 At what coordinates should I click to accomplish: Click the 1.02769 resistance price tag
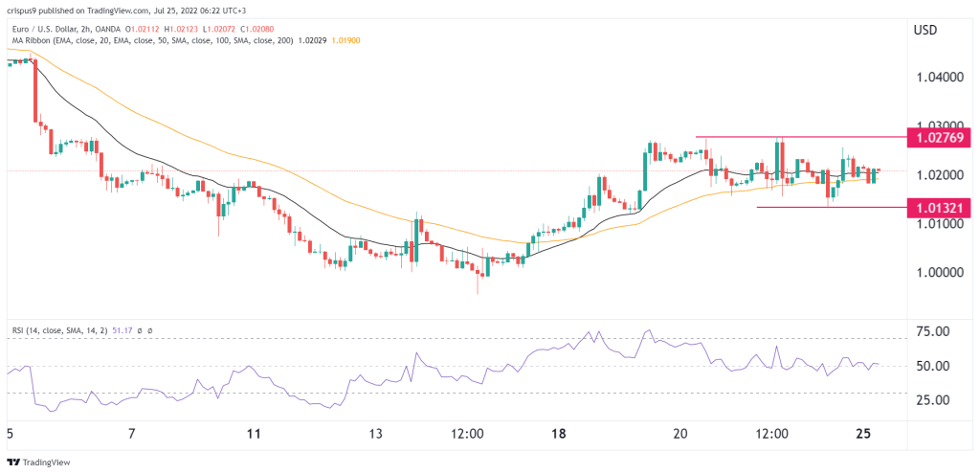[x=940, y=137]
